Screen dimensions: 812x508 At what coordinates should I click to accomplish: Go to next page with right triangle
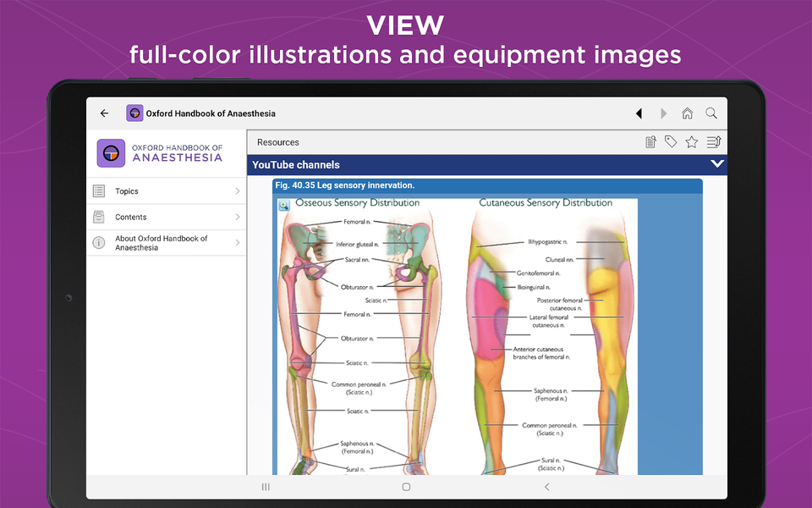[663, 113]
